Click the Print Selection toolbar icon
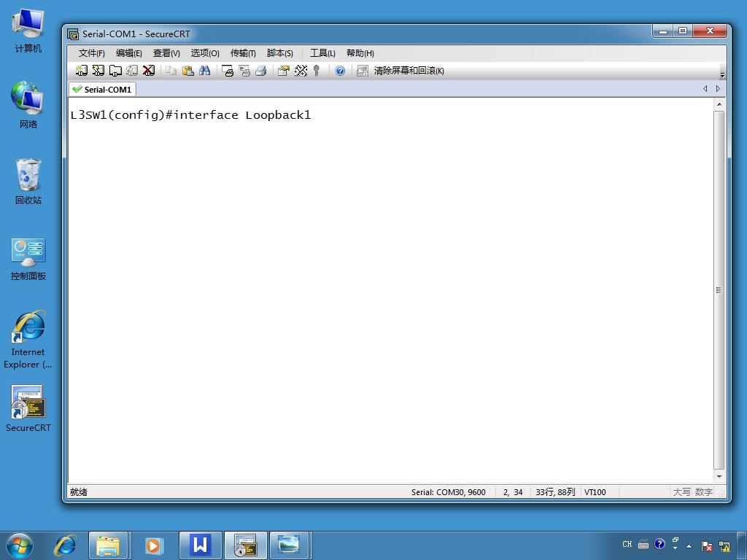 point(244,71)
